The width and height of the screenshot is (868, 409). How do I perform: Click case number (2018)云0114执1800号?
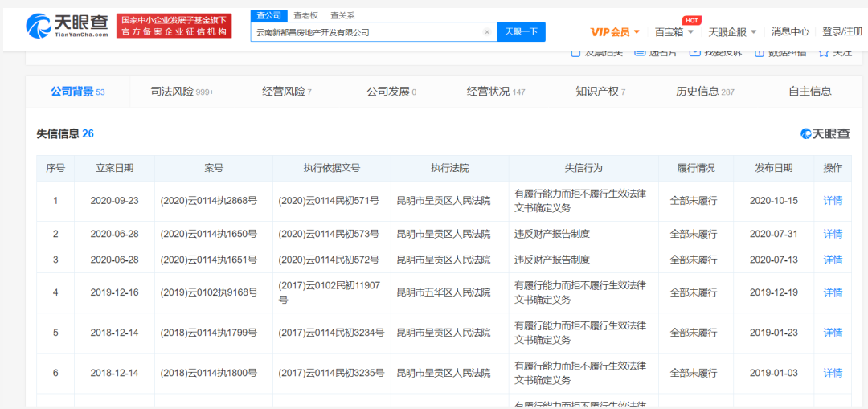[x=209, y=373]
